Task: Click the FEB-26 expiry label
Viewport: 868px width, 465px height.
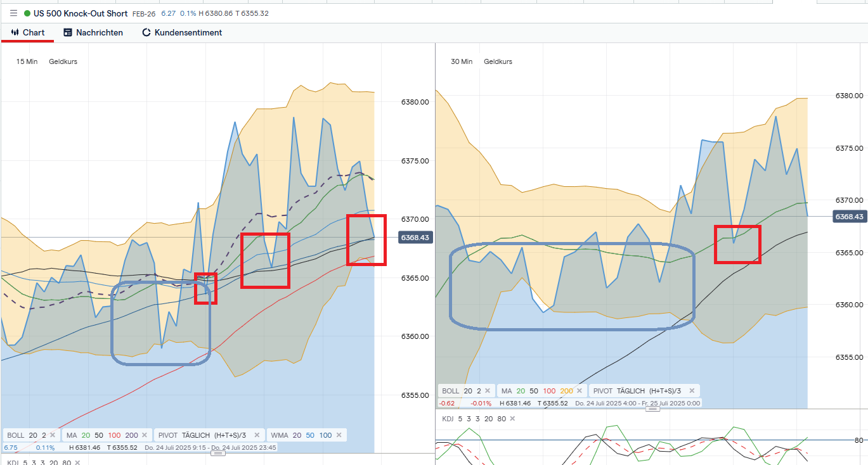Action: point(144,13)
